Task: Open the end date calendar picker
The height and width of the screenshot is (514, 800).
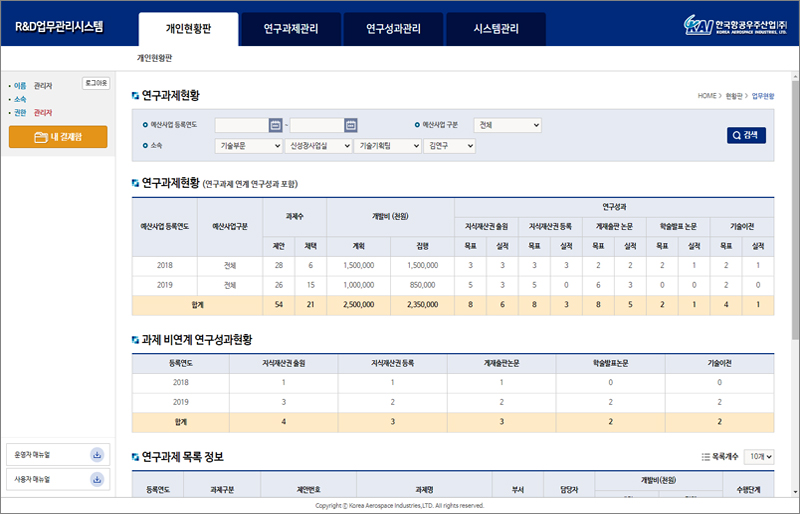Action: click(351, 125)
